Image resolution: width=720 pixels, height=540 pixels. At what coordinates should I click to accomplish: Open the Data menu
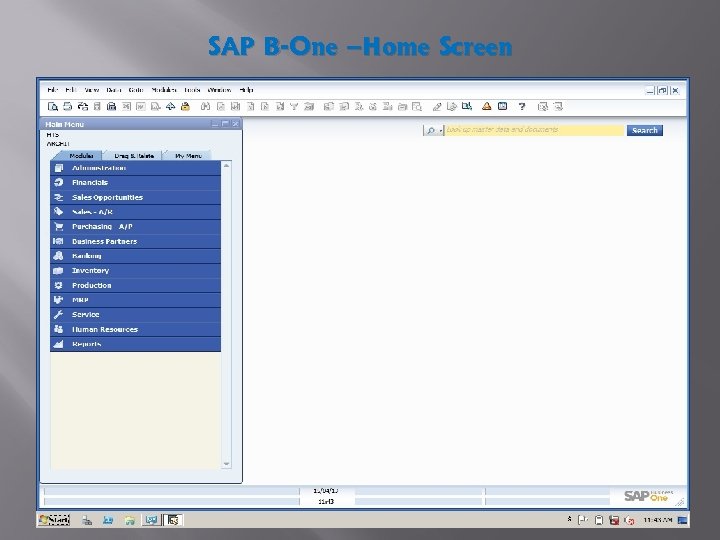tap(113, 90)
